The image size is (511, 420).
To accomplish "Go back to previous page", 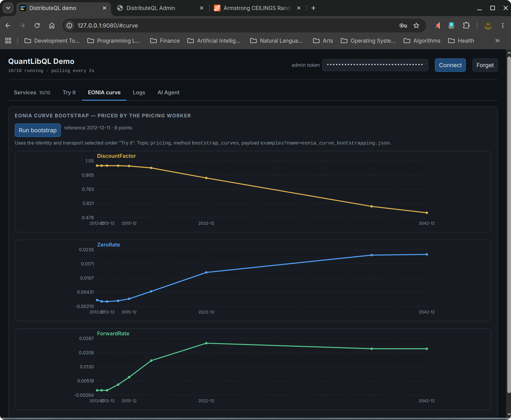I will [x=8, y=25].
